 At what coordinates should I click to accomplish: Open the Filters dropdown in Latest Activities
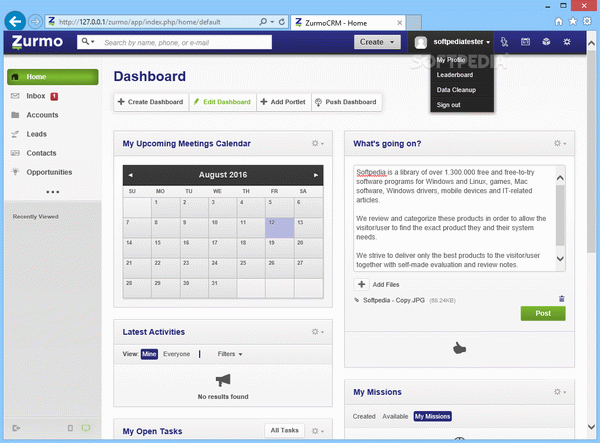(230, 354)
